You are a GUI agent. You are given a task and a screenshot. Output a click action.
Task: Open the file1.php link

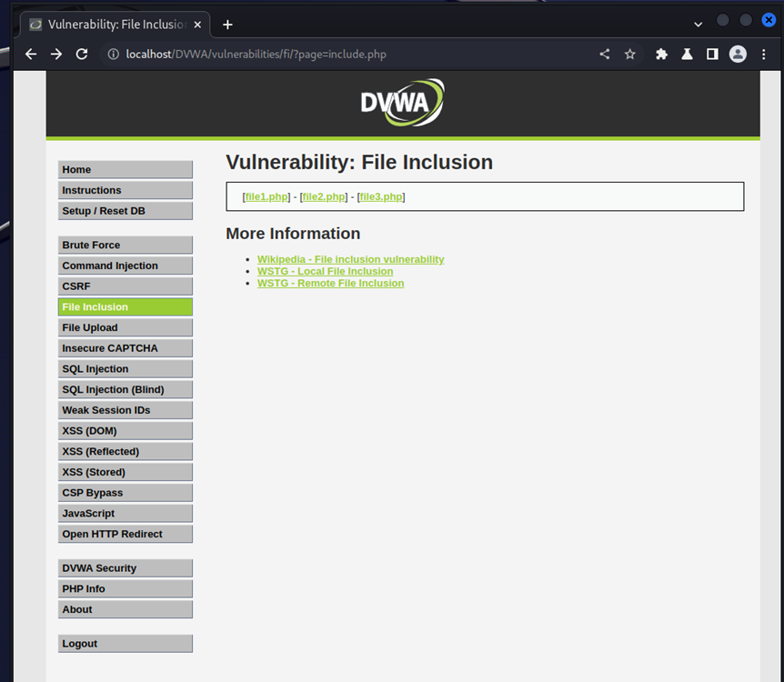(266, 196)
